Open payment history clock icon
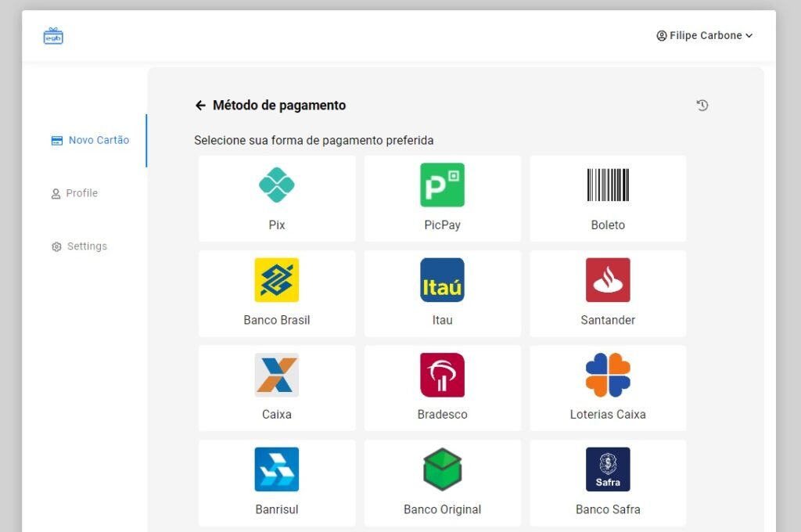 pyautogui.click(x=702, y=106)
